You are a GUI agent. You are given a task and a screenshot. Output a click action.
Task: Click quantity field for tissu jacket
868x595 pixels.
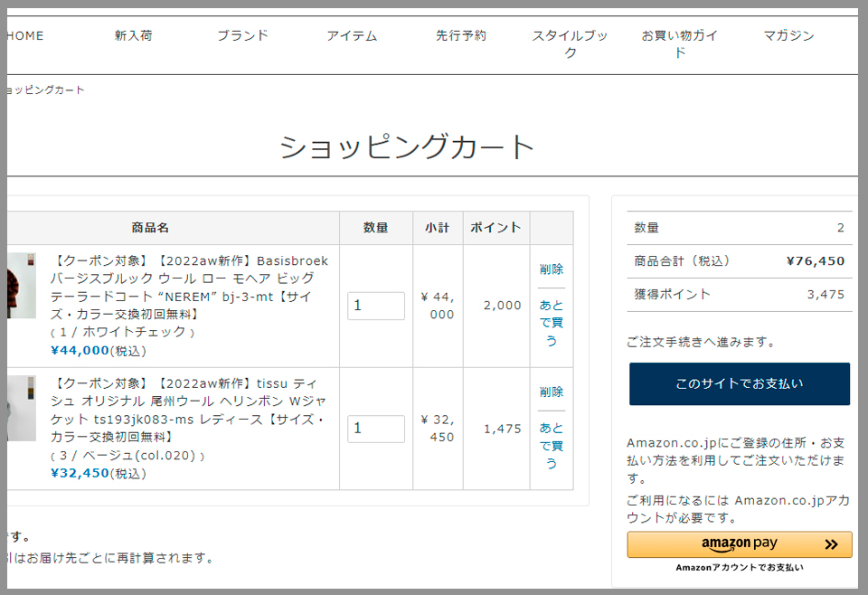pos(375,429)
